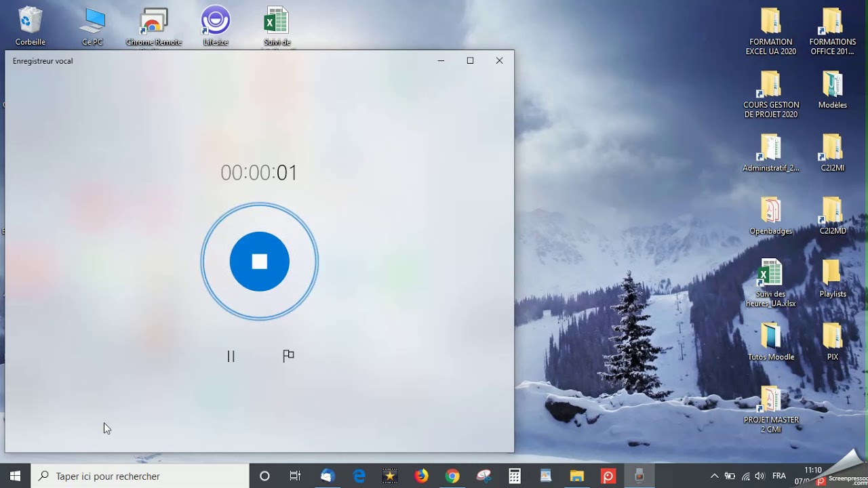
Task: Select the Playlists folder
Action: (x=832, y=279)
